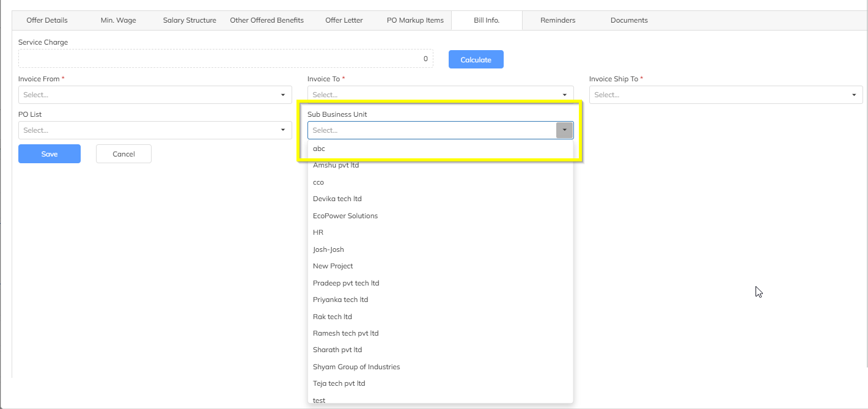Expand the PO List dropdown
868x409 pixels.
click(155, 130)
